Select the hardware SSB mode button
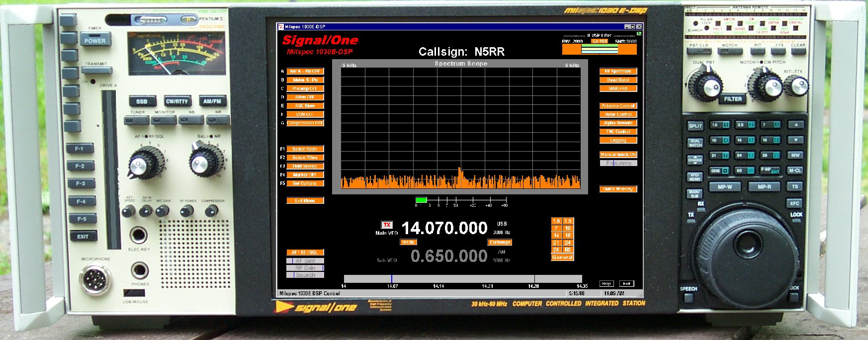 click(x=142, y=101)
